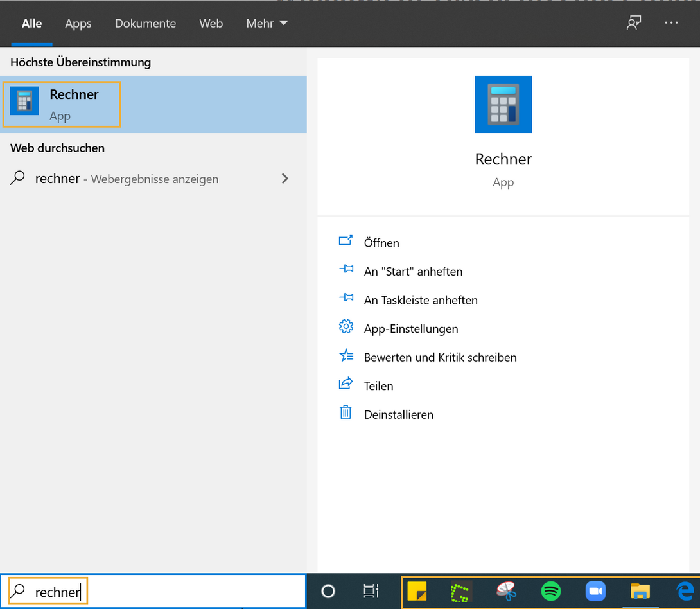This screenshot has width=700, height=609.
Task: Click the gear icon for App-Einstellungen
Action: coord(346,328)
